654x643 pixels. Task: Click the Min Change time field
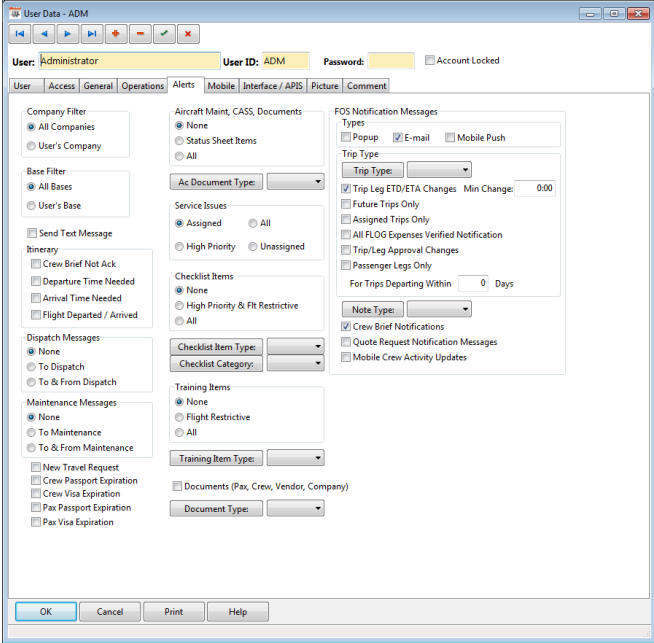tap(535, 188)
